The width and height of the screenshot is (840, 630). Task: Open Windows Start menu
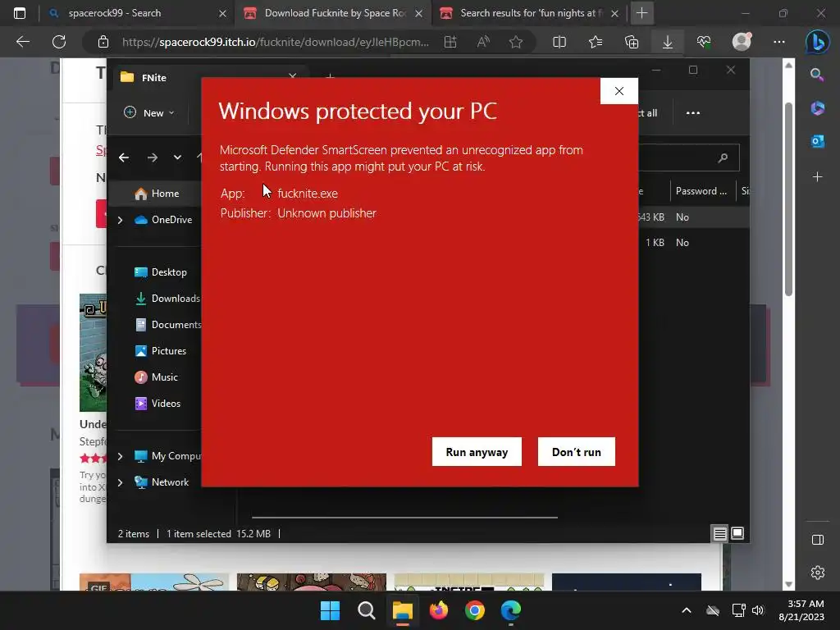tap(330, 610)
